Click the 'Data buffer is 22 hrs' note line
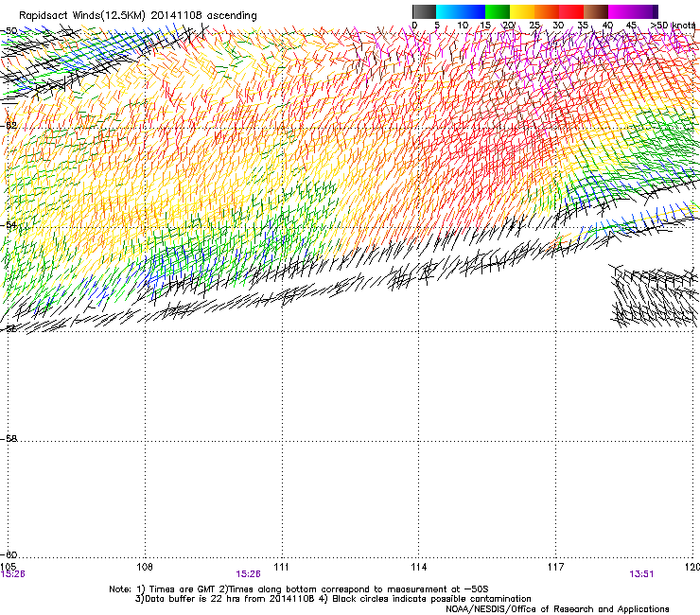This screenshot has height=615, width=700. coord(333,599)
